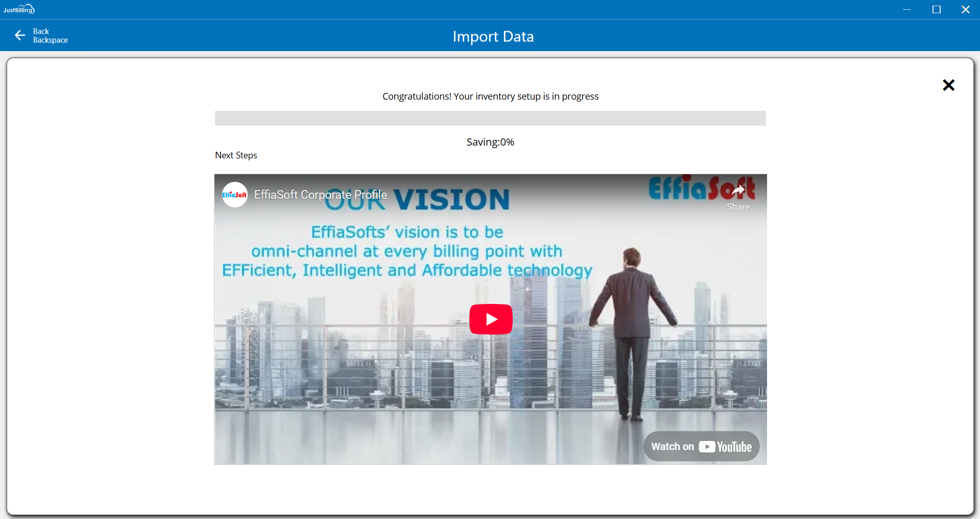The image size is (980, 519).
Task: Click the Congratulations inventory setup message
Action: 490,97
